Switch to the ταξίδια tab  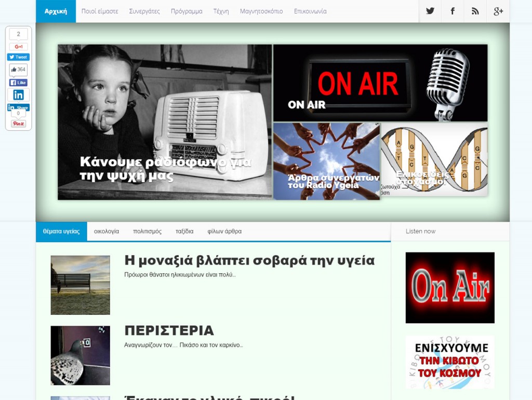click(x=184, y=231)
